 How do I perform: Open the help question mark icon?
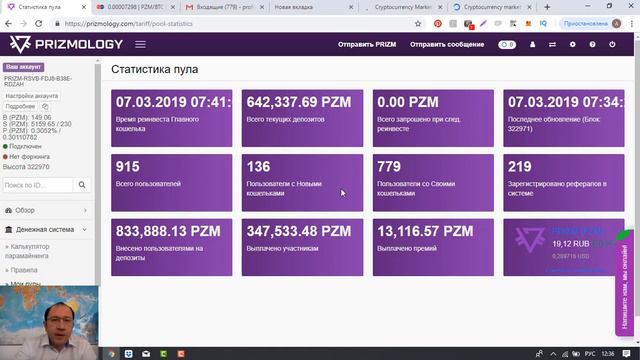tap(592, 44)
